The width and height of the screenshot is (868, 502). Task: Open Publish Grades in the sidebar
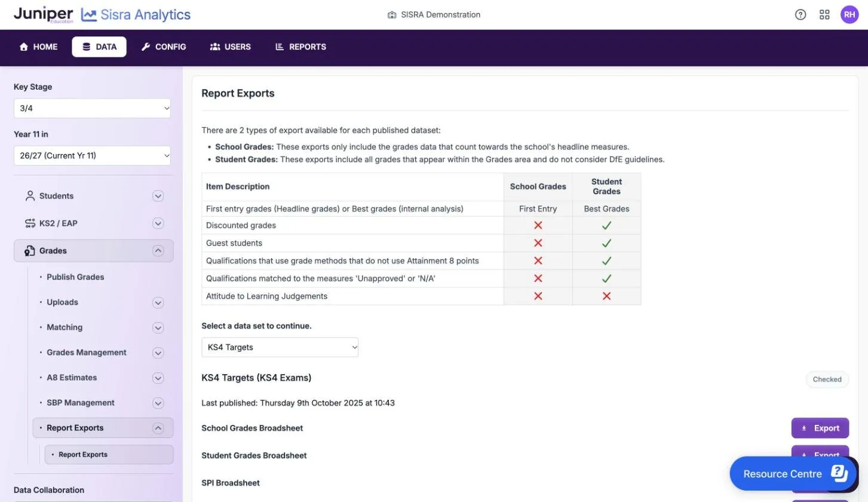[75, 277]
